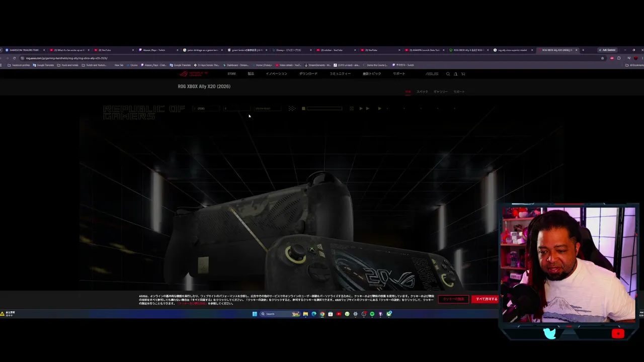Open the cookie settings button in the banner
This screenshot has height=362, width=644.
coord(453,299)
